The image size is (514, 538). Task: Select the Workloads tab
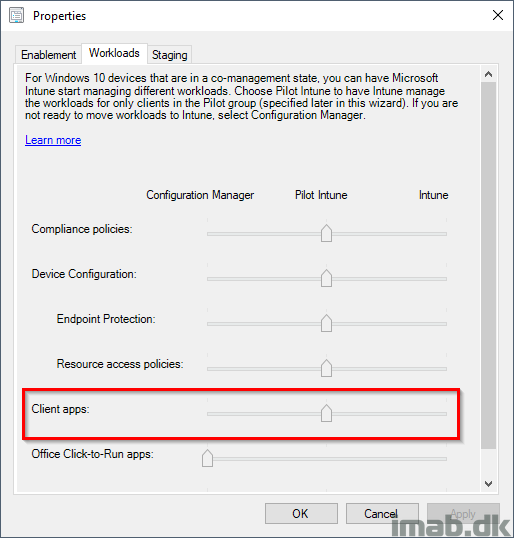[x=114, y=53]
